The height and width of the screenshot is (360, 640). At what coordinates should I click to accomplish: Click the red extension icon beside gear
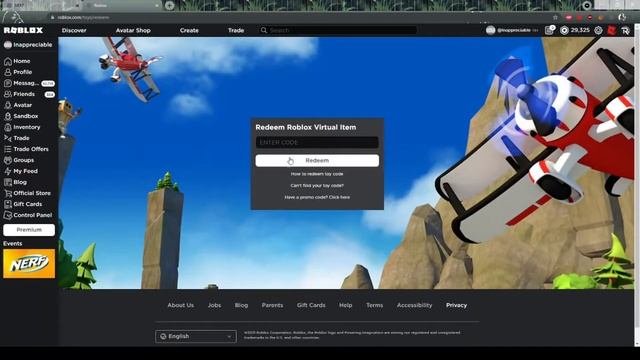click(611, 30)
